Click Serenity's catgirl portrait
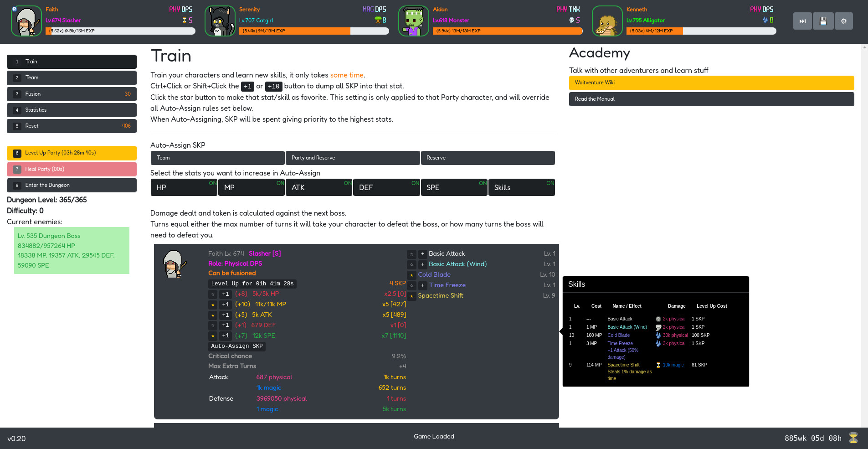868x449 pixels. [220, 21]
